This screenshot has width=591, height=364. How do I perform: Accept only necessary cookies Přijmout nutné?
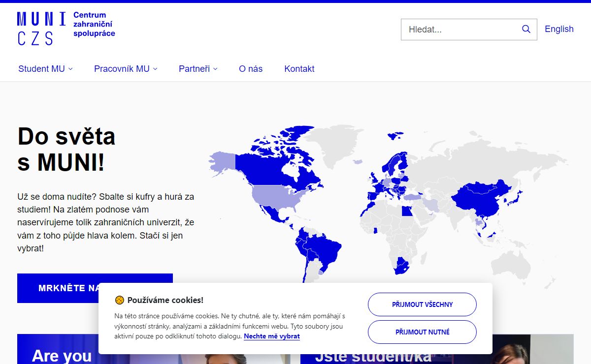pos(422,332)
